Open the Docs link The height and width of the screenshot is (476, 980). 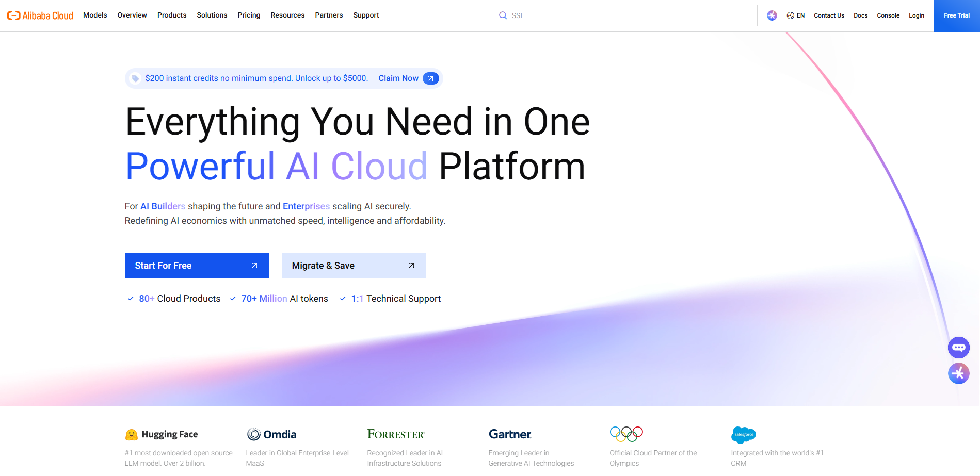(x=860, y=15)
